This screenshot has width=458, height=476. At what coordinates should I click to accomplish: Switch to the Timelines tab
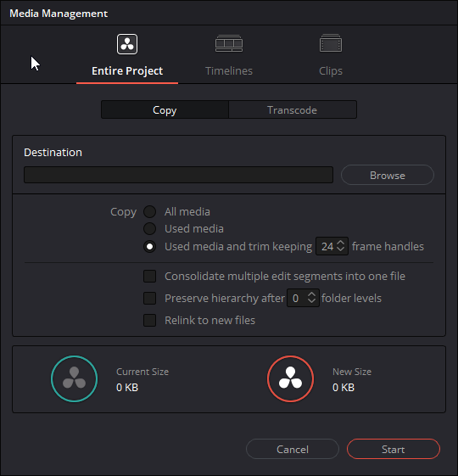click(229, 70)
